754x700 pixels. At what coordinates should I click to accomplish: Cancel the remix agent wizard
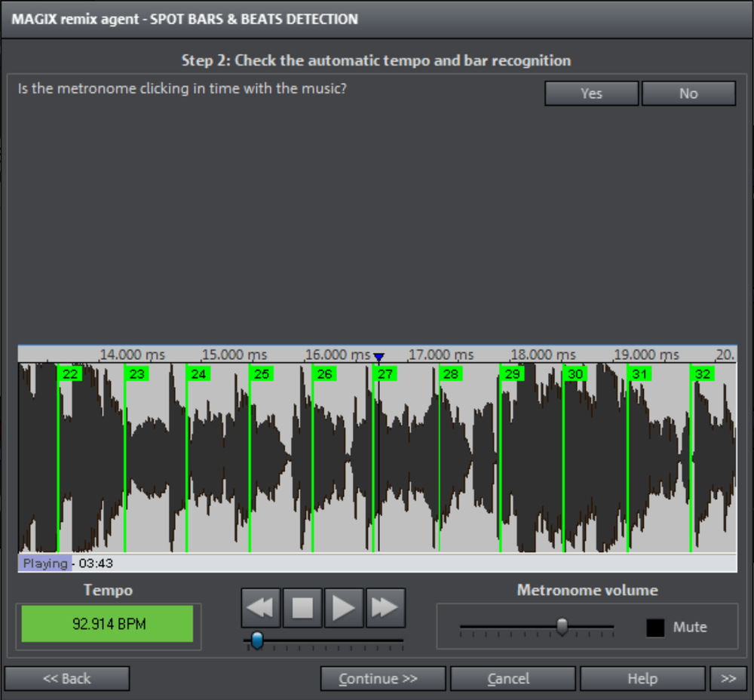[513, 678]
